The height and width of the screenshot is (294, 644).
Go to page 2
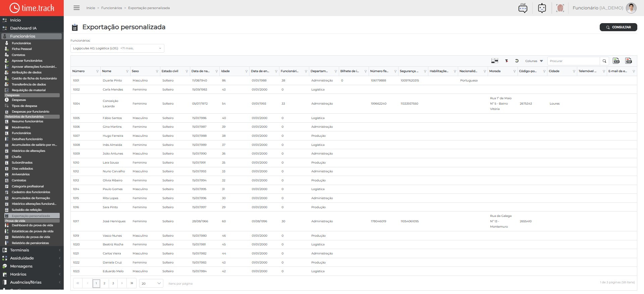[104, 284]
